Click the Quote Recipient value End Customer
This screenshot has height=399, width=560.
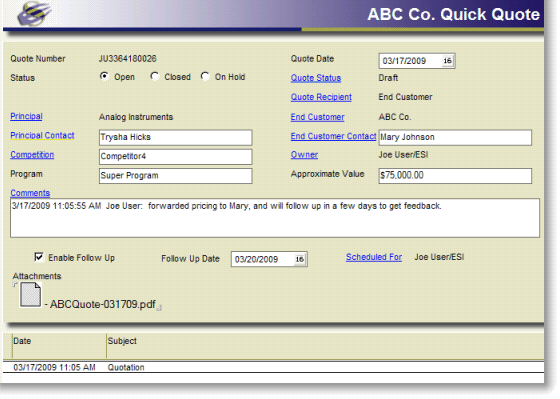(405, 97)
